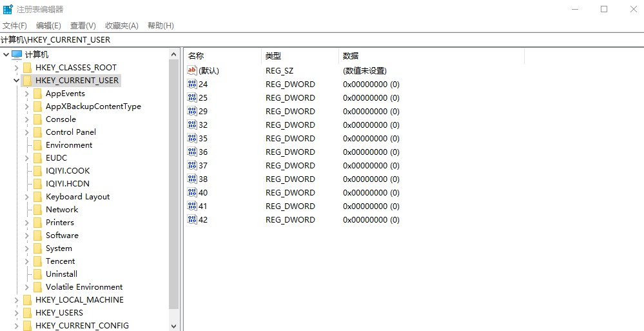The image size is (644, 331).
Task: Expand the HKEY_LOCAL_MACHINE key
Action: click(x=16, y=300)
